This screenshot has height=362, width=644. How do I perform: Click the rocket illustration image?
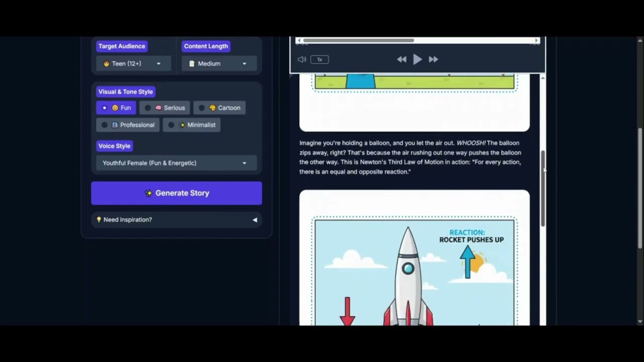pos(415,271)
